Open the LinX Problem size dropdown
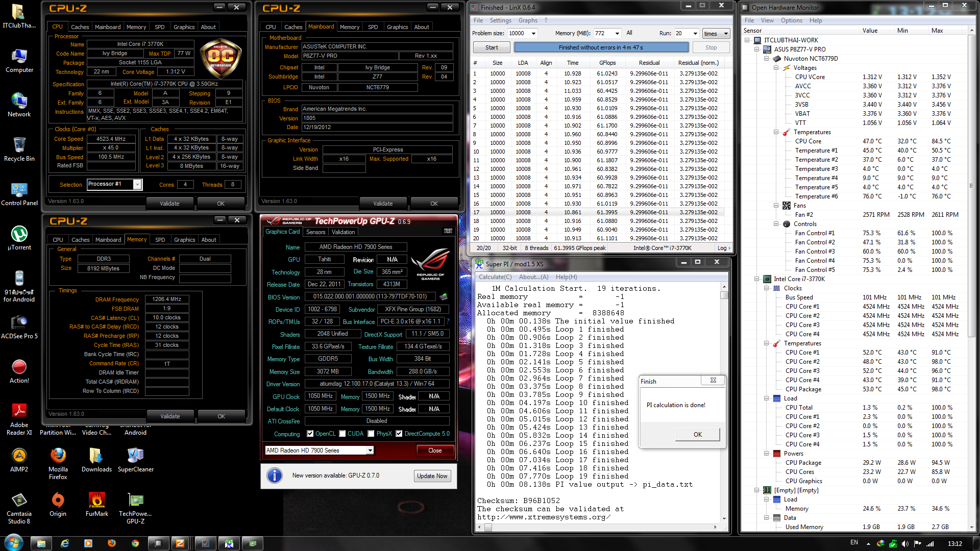980x551 pixels. click(533, 33)
